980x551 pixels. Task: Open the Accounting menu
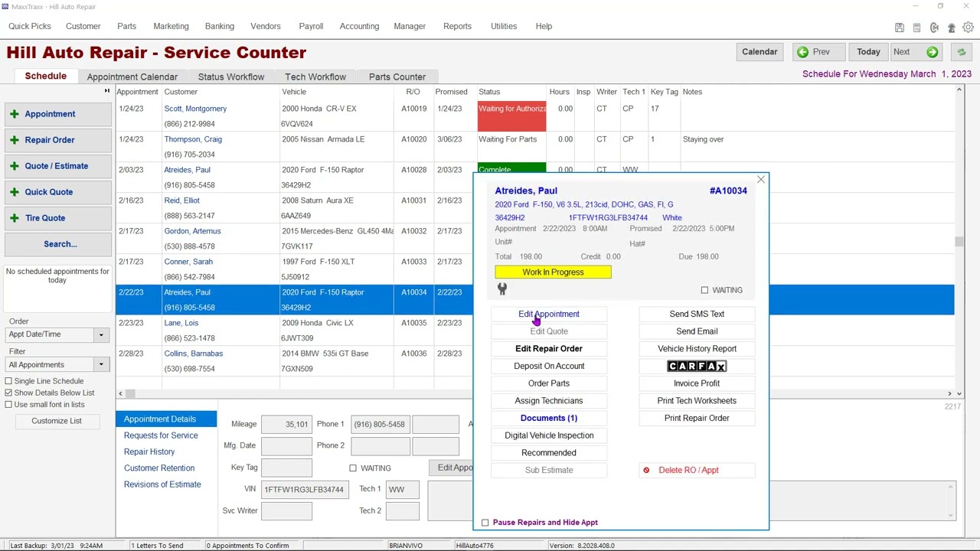click(359, 26)
